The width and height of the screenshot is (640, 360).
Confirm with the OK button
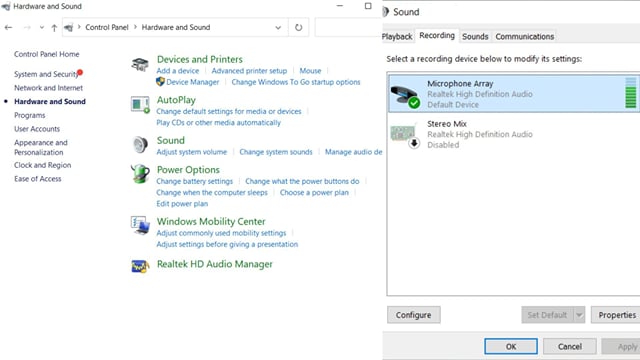coord(511,347)
